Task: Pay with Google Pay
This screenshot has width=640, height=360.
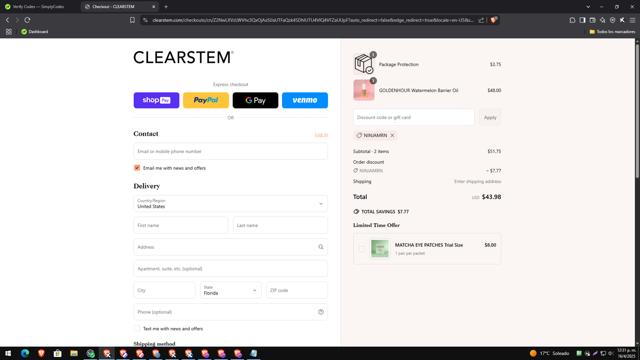Action: 256,100
